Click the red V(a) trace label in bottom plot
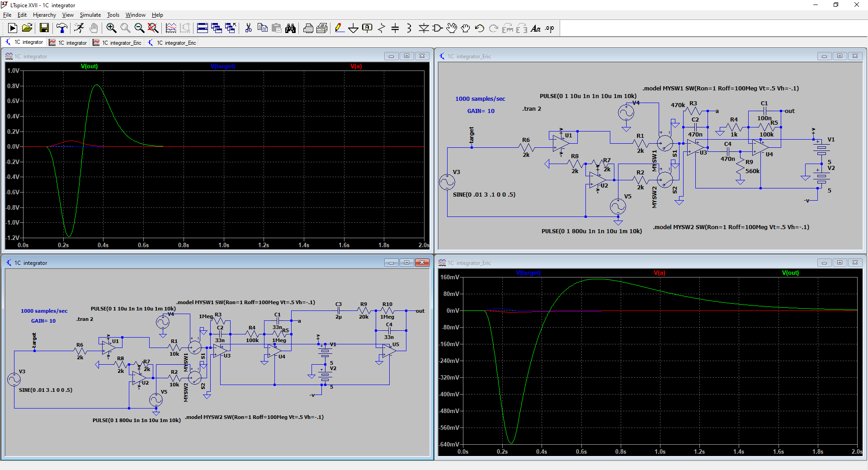 coord(659,273)
